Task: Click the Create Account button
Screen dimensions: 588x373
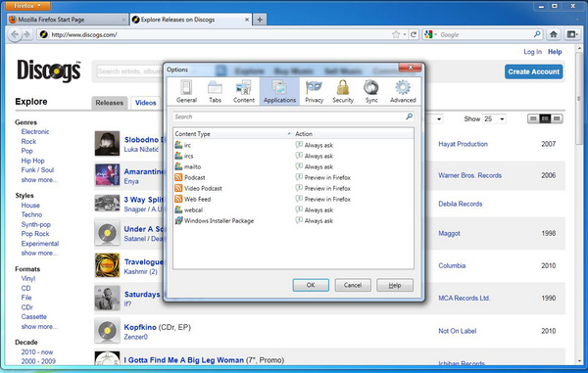Action: coord(534,71)
